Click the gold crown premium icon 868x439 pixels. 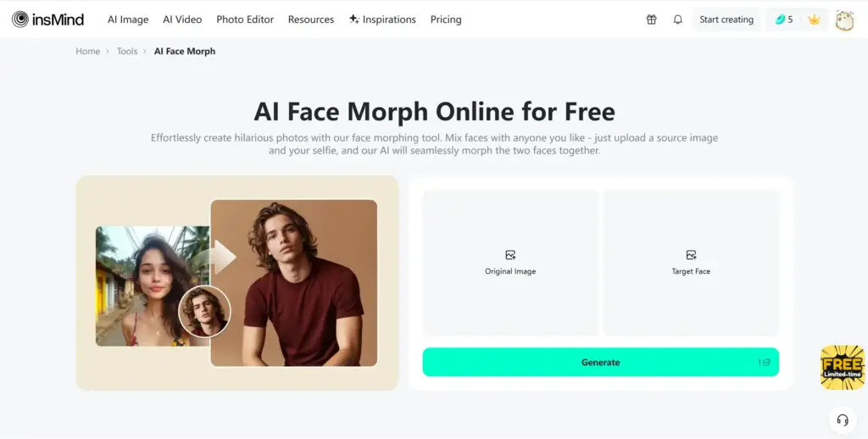814,19
